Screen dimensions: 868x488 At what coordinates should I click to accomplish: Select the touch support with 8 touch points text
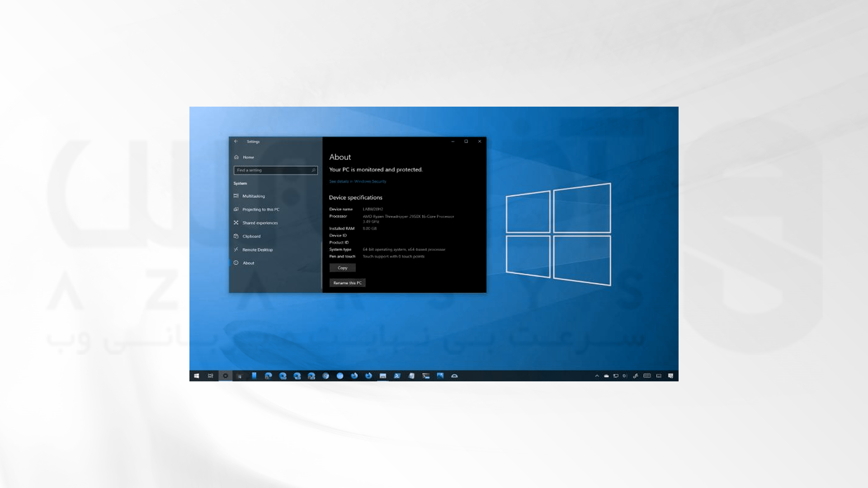coord(394,257)
